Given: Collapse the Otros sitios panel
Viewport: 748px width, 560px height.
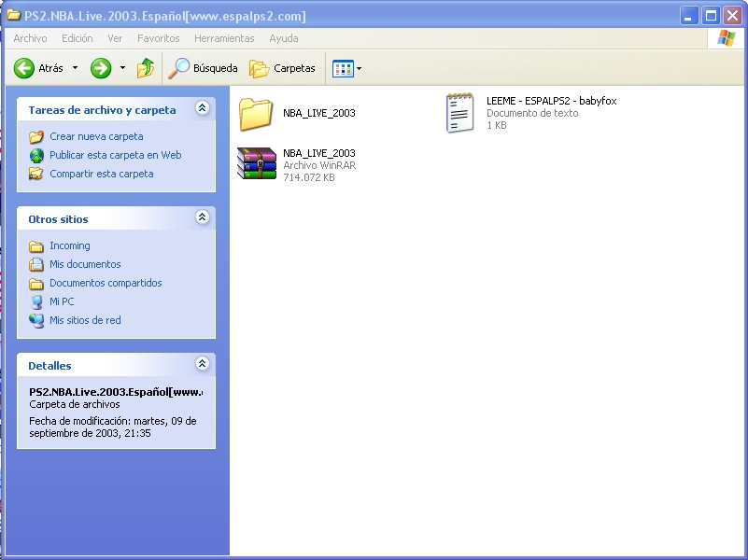Looking at the screenshot, I should point(203,217).
